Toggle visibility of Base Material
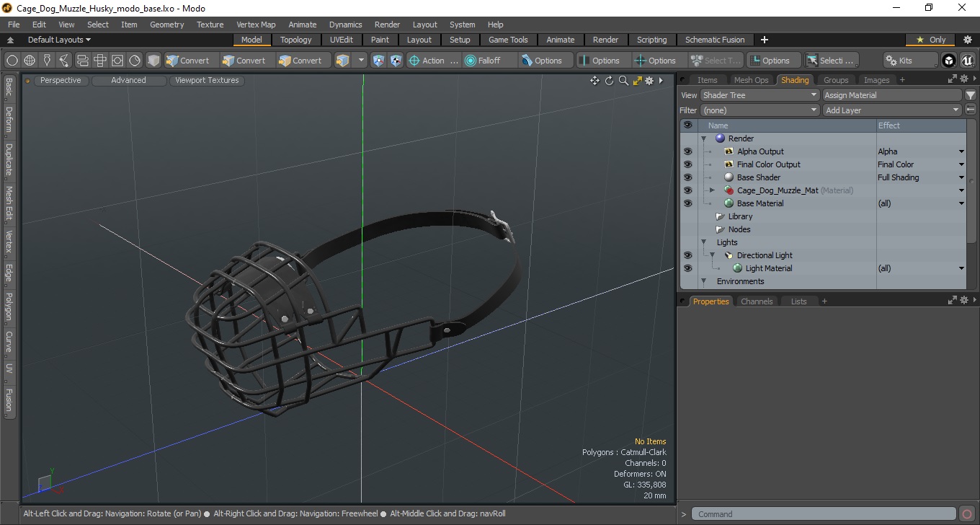 (x=687, y=203)
